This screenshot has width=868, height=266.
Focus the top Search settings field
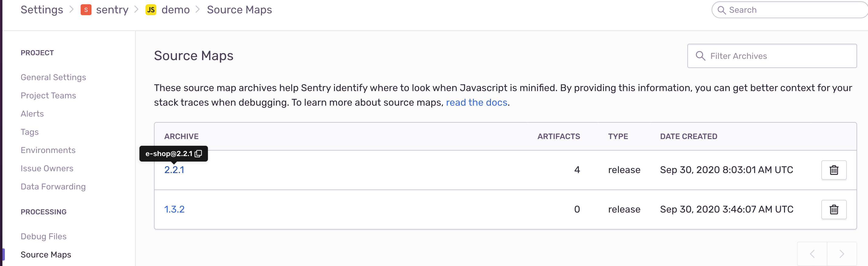tap(790, 10)
